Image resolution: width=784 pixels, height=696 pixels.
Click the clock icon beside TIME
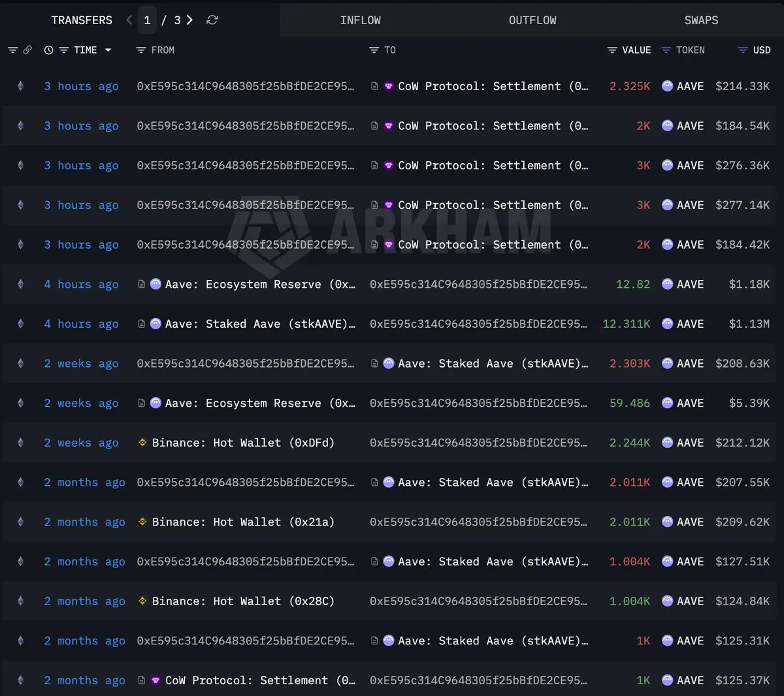48,50
